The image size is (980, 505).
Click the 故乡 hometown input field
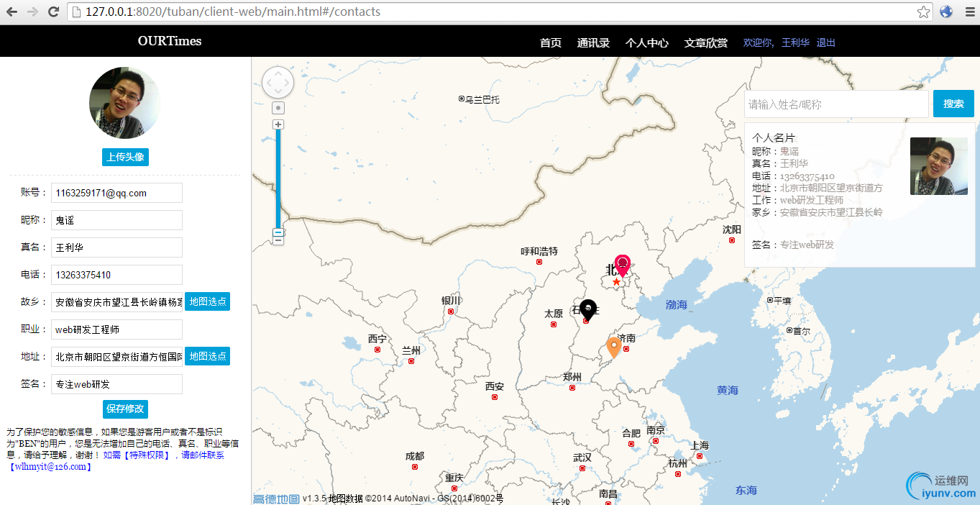pyautogui.click(x=116, y=302)
